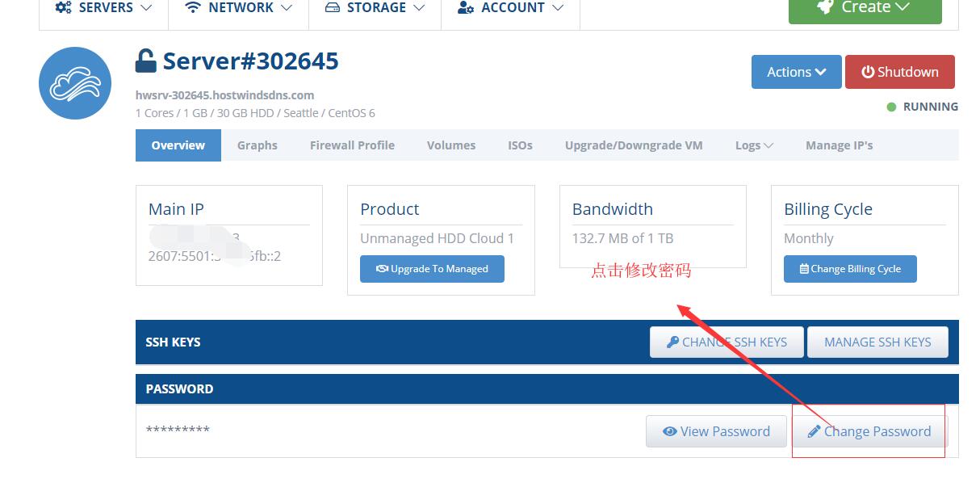Image resolution: width=980 pixels, height=483 pixels.
Task: Click the eye icon on View Password
Action: [x=671, y=431]
